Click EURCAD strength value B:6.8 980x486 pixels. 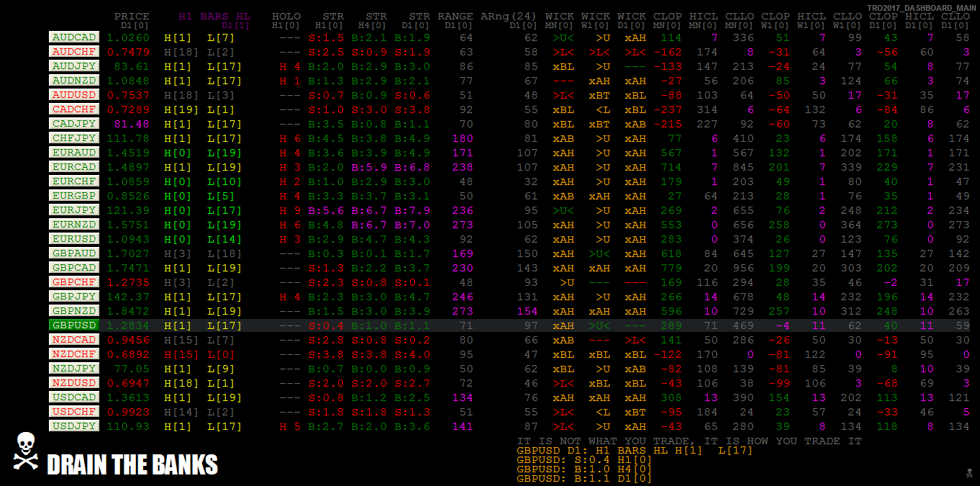tap(412, 167)
